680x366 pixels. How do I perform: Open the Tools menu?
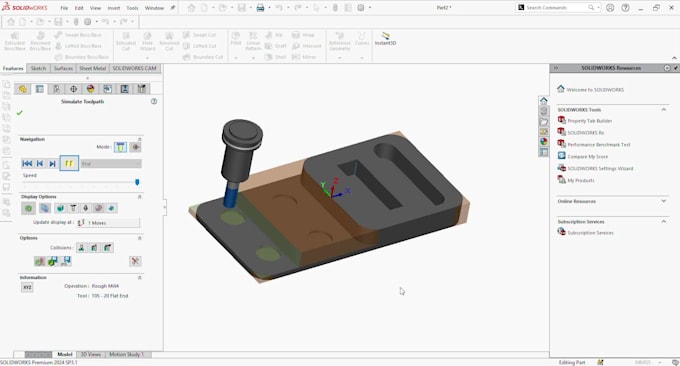(132, 8)
